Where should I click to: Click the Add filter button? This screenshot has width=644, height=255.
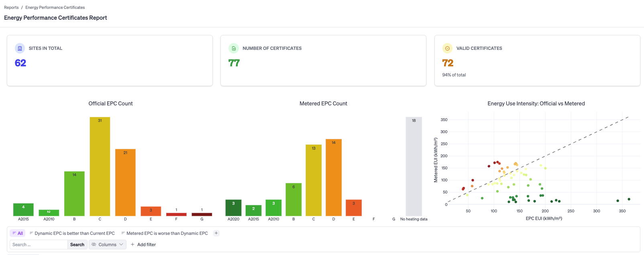[x=143, y=245]
